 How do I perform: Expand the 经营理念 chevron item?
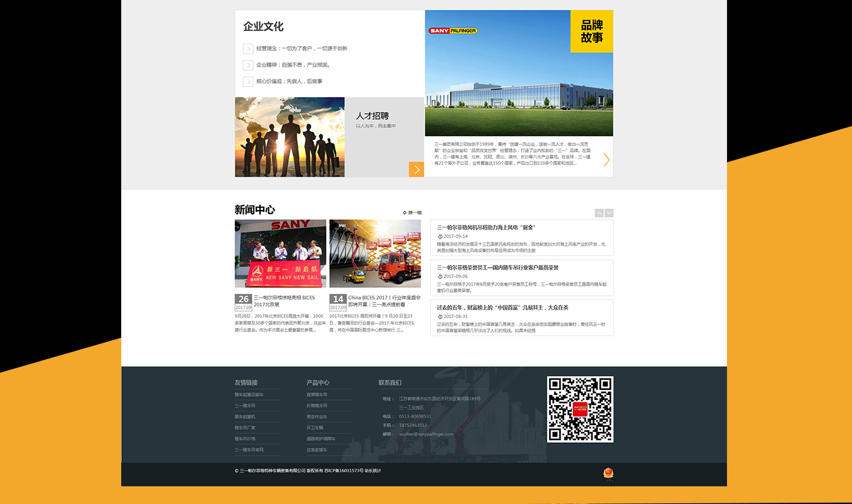(248, 49)
